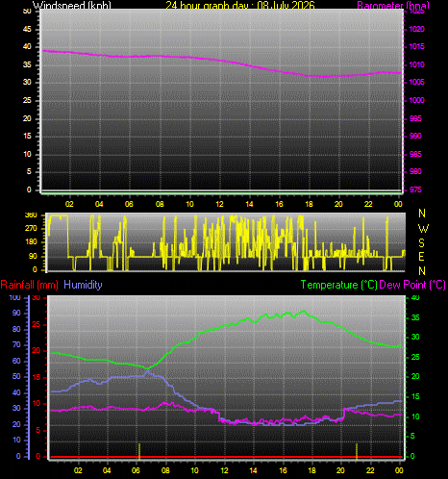The width and height of the screenshot is (448, 479).
Task: Click 180 on the wind direction axis
Action: 31,241
